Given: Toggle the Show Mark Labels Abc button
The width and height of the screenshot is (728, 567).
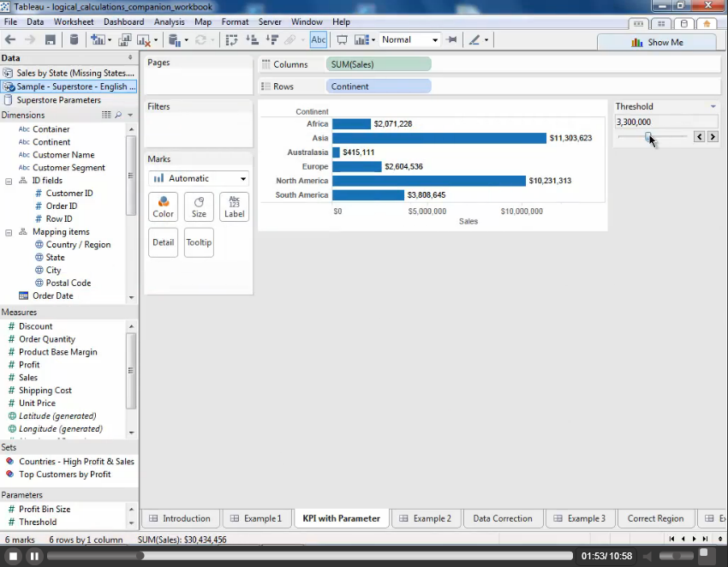Looking at the screenshot, I should (319, 39).
